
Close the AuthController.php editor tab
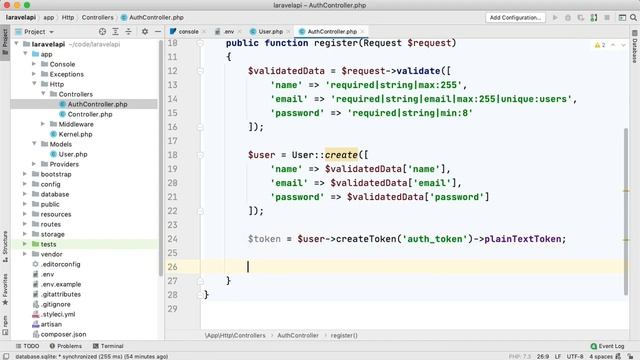pyautogui.click(x=362, y=31)
